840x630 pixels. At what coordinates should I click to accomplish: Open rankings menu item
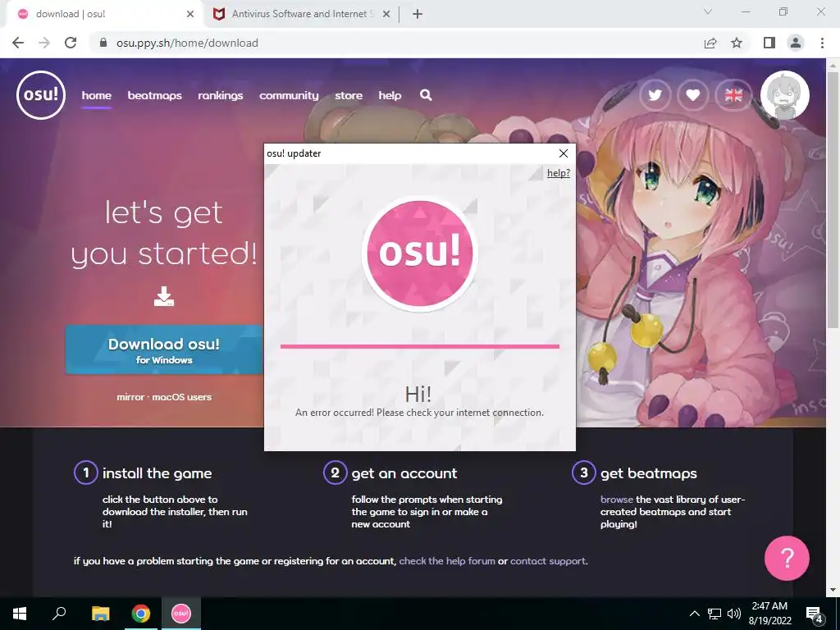220,95
